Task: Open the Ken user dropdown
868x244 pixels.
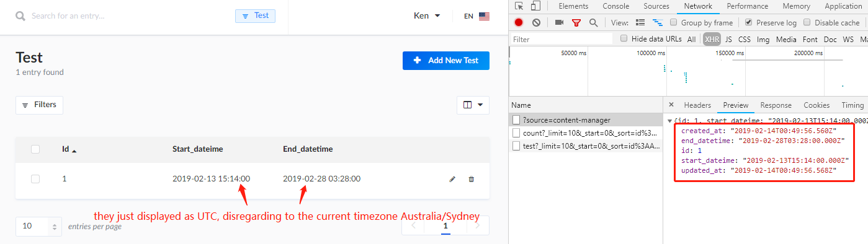Action: point(427,15)
